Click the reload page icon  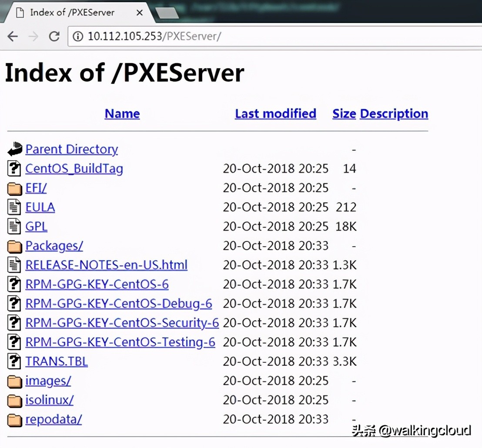(54, 37)
